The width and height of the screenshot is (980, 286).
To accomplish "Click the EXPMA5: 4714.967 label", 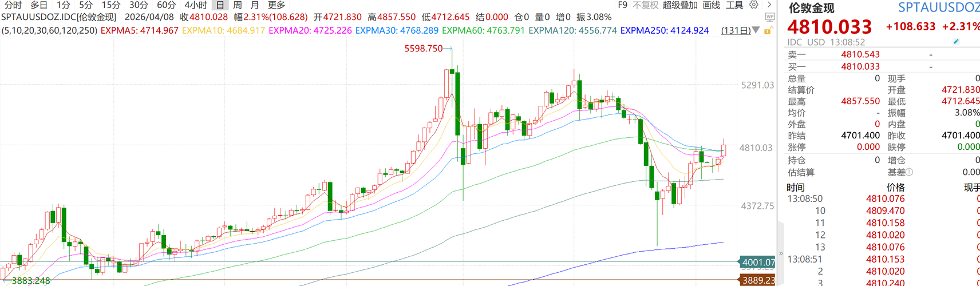I will coord(139,30).
